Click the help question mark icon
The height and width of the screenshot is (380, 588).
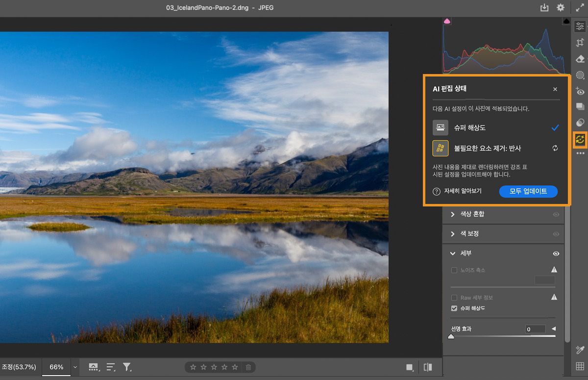pos(437,191)
